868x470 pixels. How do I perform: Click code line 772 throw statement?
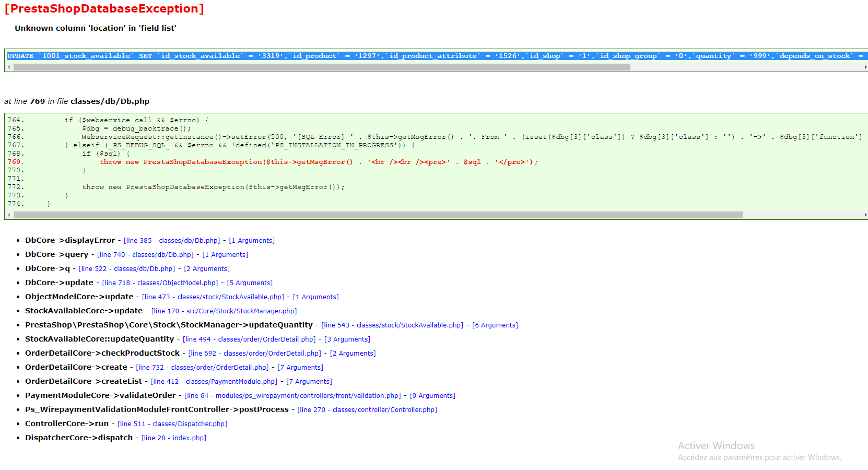(x=213, y=187)
